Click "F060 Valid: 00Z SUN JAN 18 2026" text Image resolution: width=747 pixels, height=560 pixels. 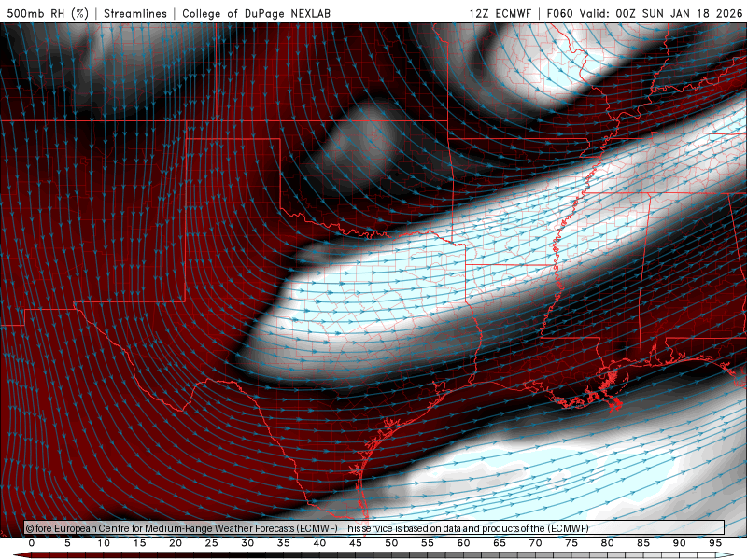pos(644,13)
